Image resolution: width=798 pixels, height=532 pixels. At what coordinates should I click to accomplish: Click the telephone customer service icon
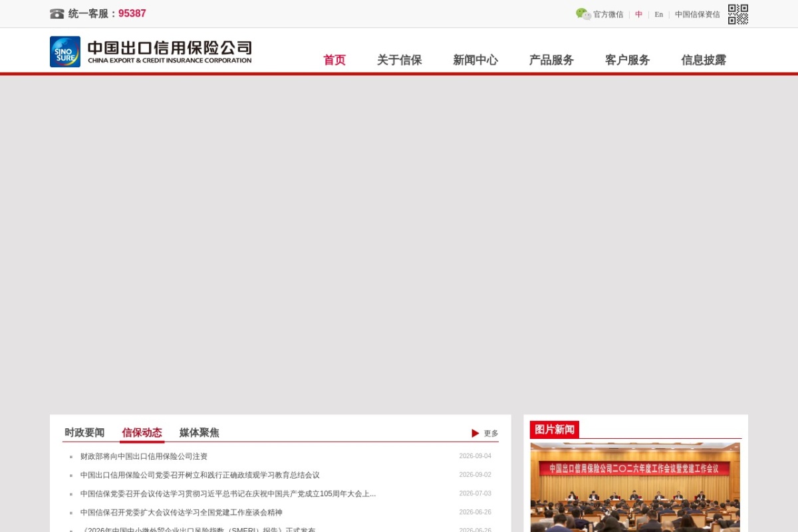[57, 13]
